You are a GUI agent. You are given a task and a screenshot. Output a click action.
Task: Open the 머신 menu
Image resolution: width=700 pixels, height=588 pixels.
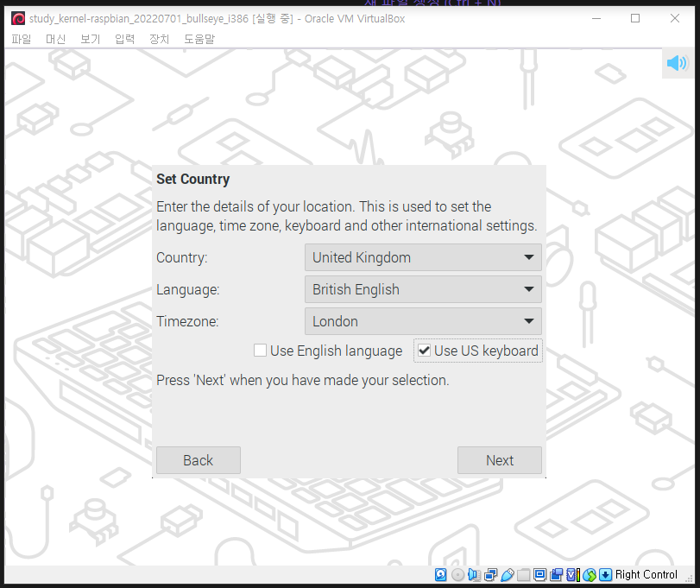[55, 39]
